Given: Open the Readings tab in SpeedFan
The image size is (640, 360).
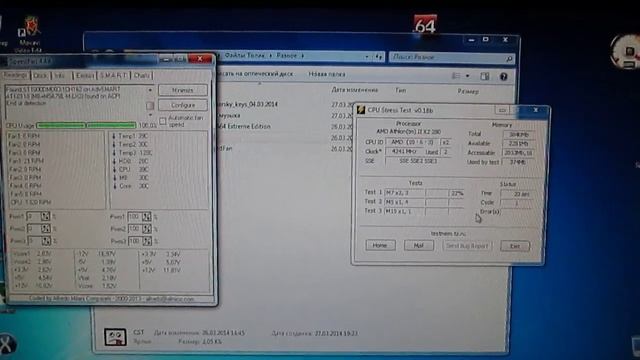Looking at the screenshot, I should pos(15,76).
